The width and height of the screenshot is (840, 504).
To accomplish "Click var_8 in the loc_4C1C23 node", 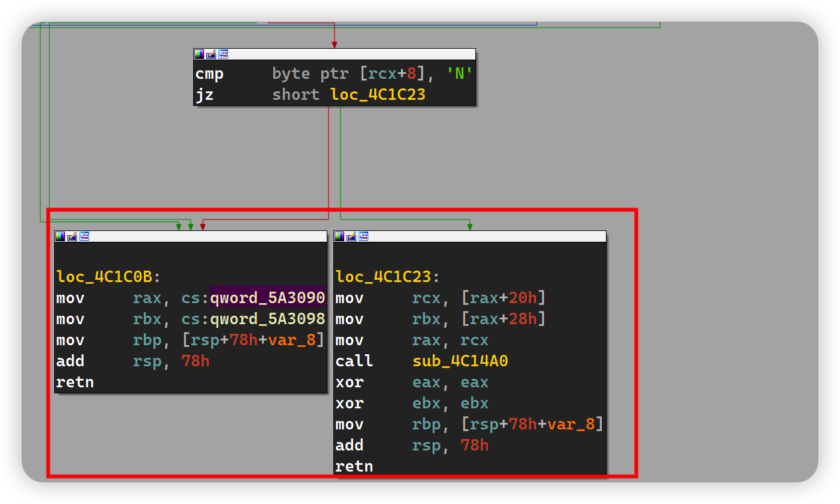I will click(x=570, y=424).
